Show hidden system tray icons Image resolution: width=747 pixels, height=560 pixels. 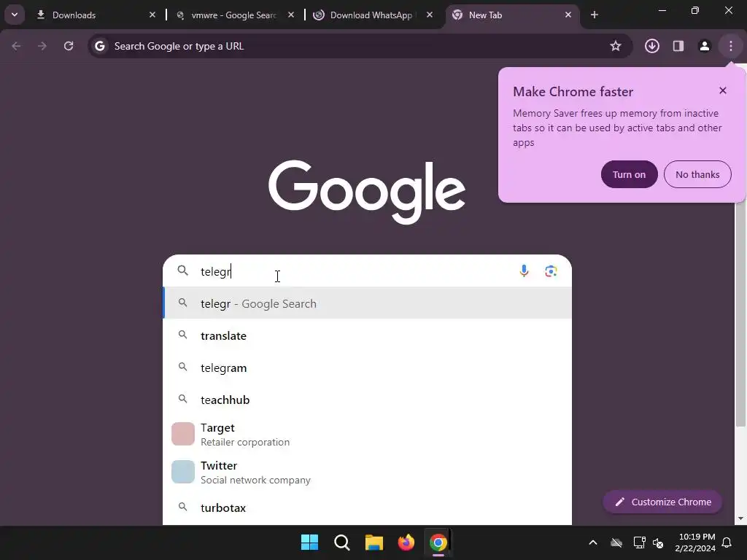593,542
